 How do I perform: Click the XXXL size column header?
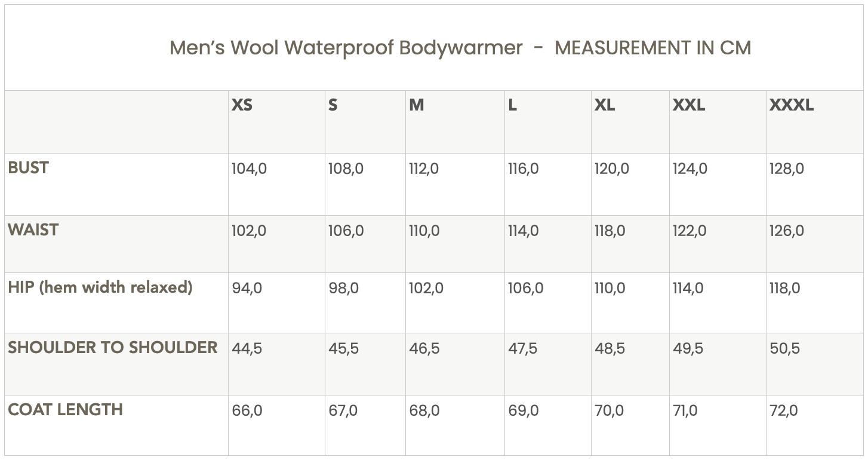[791, 105]
